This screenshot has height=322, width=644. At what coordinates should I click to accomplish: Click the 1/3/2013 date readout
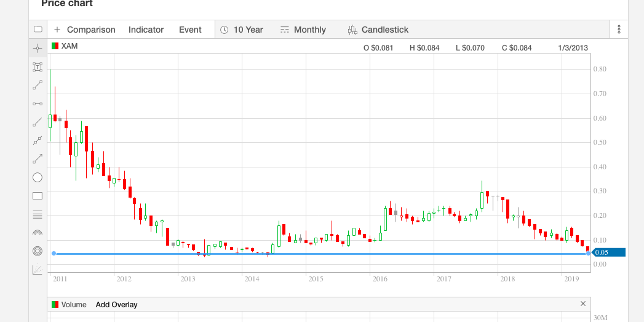coord(573,47)
